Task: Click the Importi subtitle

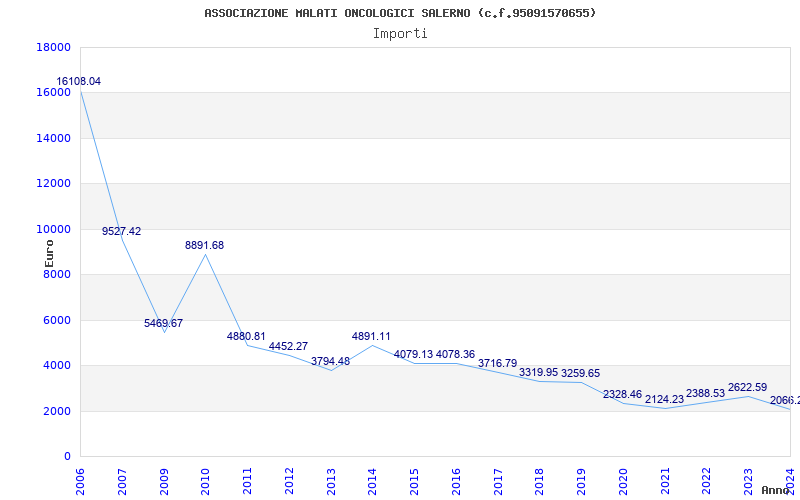Action: point(400,34)
